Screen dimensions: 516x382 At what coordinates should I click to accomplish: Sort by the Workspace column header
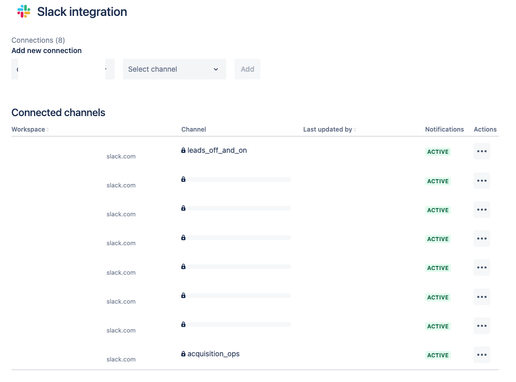click(30, 129)
